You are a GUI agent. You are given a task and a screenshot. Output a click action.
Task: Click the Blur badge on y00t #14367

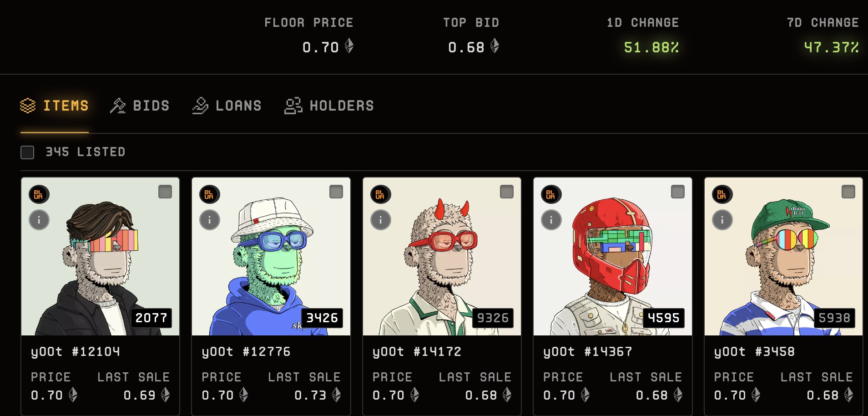[x=551, y=194]
